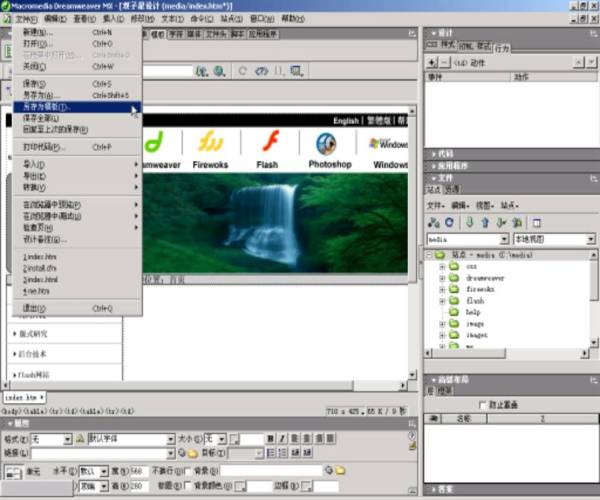This screenshot has width=600, height=500.
Task: Open the format (格式) dropdown
Action: [68, 439]
